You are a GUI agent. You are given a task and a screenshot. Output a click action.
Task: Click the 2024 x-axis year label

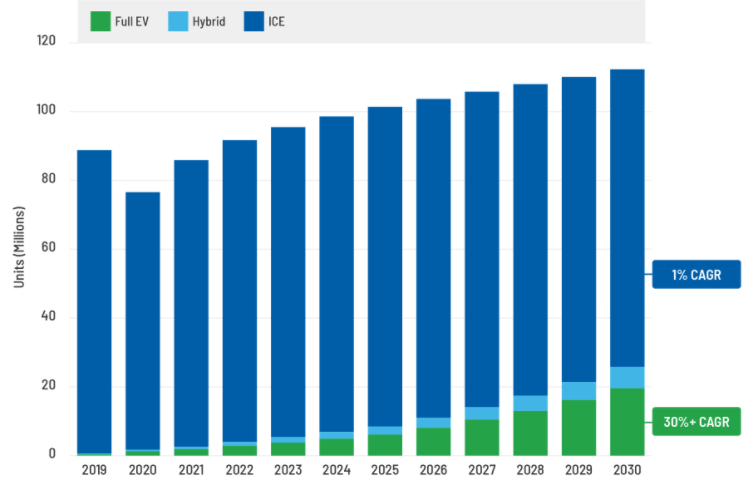336,468
